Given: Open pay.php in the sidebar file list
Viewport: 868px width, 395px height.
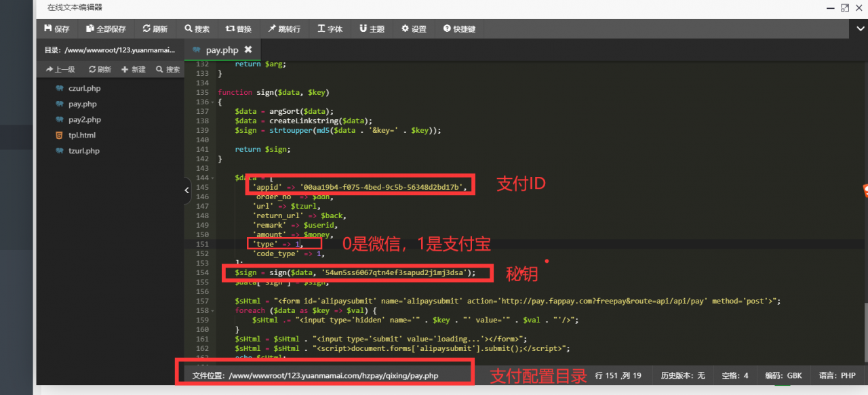Looking at the screenshot, I should 83,104.
